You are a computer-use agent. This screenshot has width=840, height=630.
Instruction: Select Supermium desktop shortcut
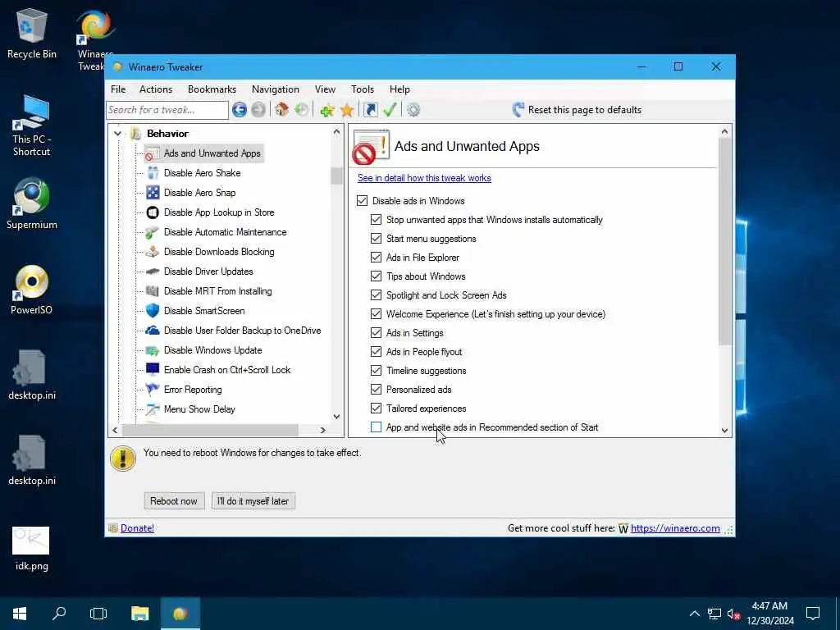[x=32, y=203]
